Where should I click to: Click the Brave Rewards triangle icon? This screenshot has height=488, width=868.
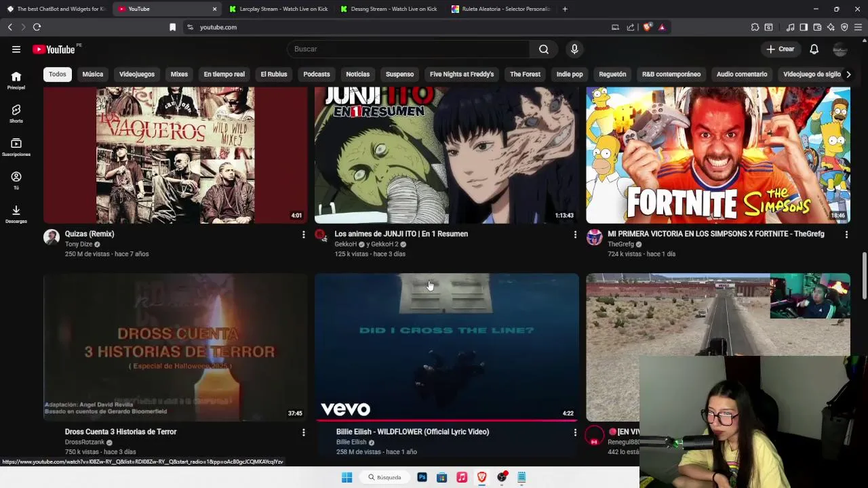(x=662, y=27)
